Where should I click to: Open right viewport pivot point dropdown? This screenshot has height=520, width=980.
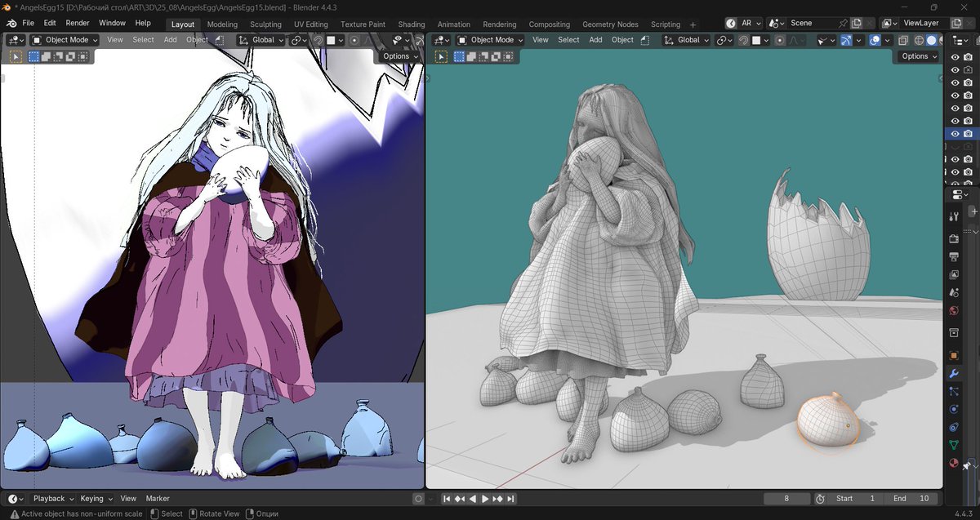[x=724, y=39]
